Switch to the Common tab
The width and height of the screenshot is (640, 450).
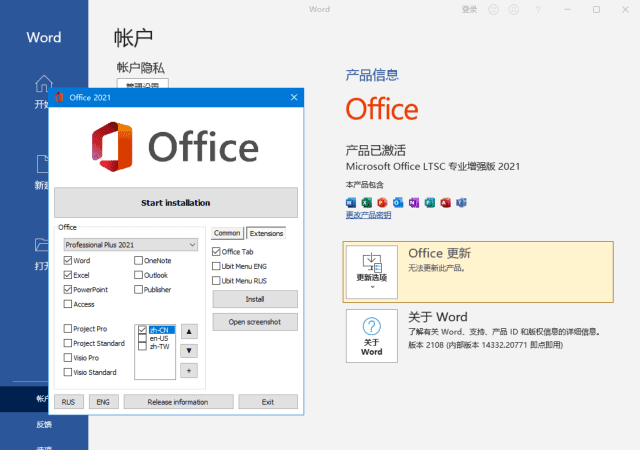pyautogui.click(x=227, y=233)
